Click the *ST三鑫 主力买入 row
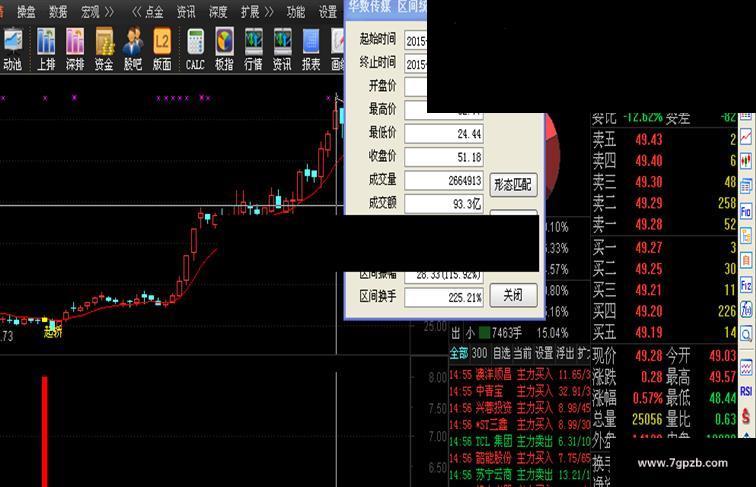The width and height of the screenshot is (756, 487). click(520, 425)
